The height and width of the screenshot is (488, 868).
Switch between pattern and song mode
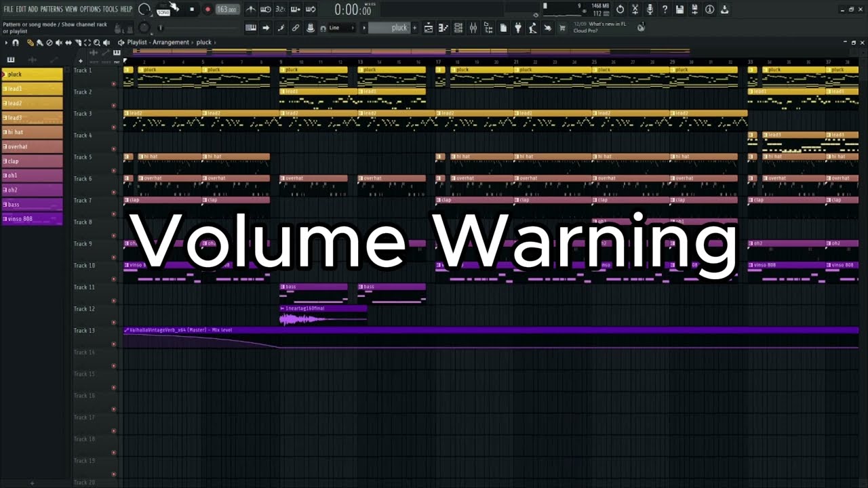(163, 9)
